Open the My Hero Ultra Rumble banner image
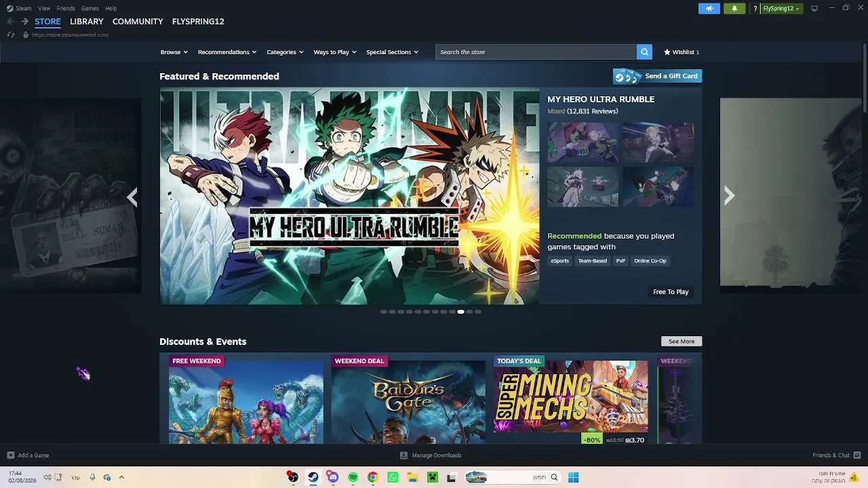This screenshot has height=488, width=868. [x=350, y=197]
